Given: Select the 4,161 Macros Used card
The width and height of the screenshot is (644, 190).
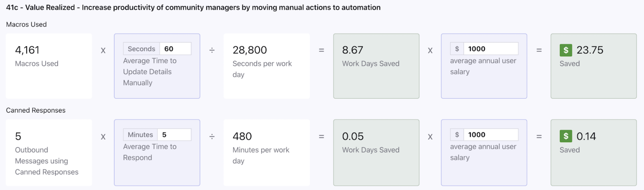Looking at the screenshot, I should pyautogui.click(x=49, y=66).
